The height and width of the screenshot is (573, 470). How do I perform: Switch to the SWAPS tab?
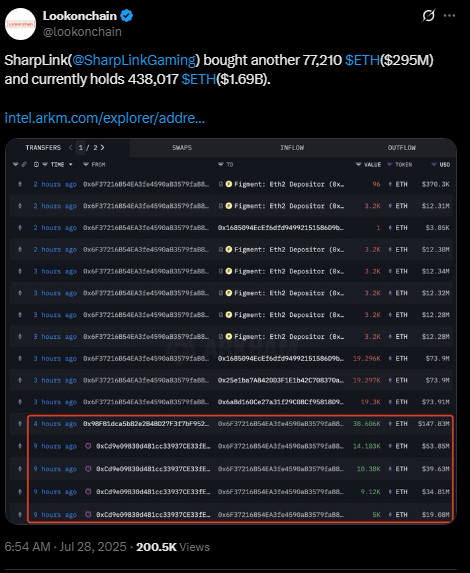tap(182, 148)
